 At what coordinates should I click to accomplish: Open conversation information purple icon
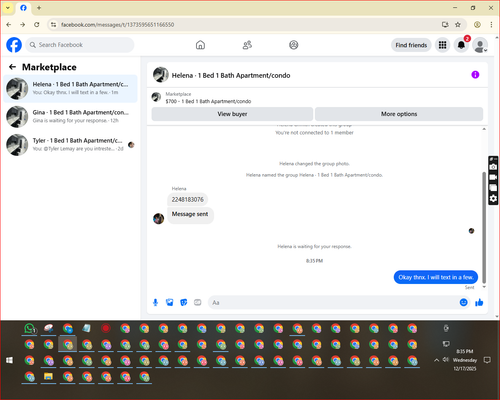[x=475, y=75]
